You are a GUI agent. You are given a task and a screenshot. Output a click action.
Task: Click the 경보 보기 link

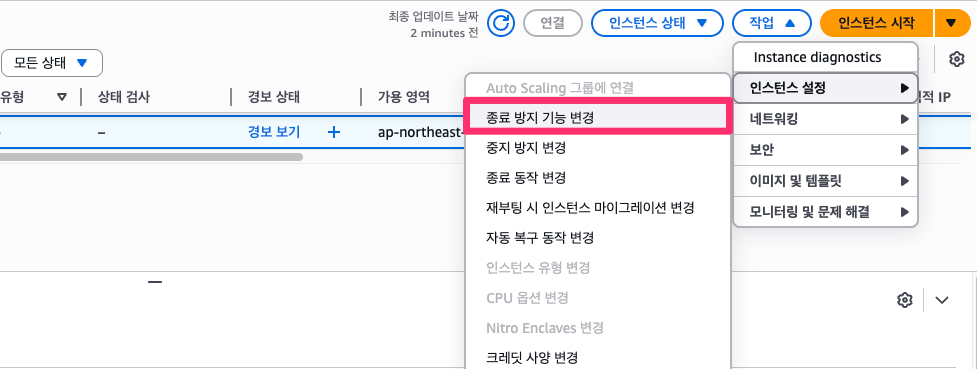(x=274, y=132)
